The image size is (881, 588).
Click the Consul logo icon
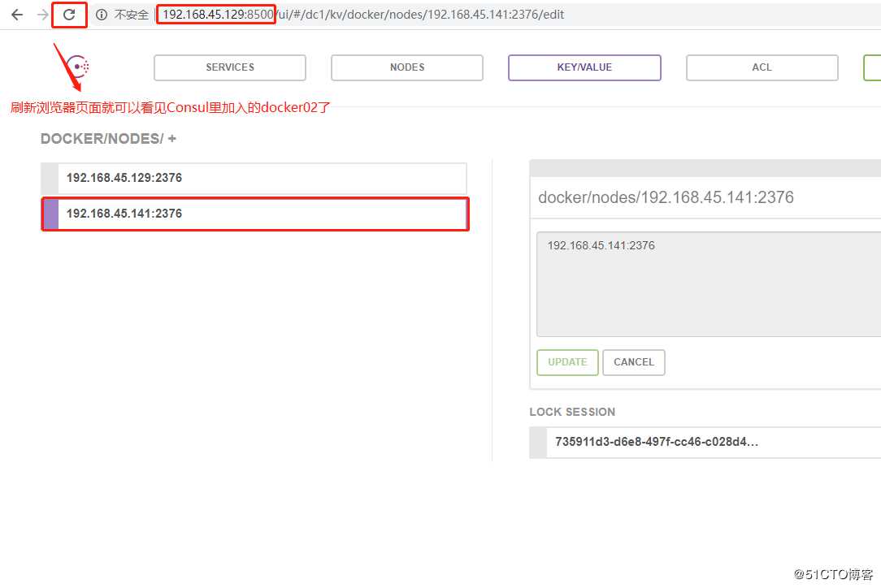(x=77, y=67)
